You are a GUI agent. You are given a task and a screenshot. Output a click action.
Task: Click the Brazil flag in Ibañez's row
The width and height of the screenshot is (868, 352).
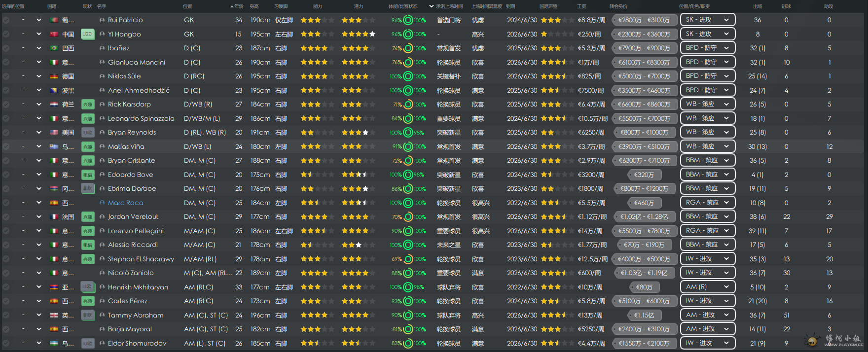[54, 48]
